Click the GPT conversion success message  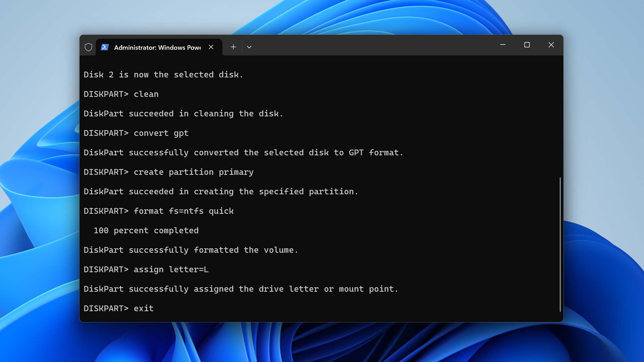point(243,152)
